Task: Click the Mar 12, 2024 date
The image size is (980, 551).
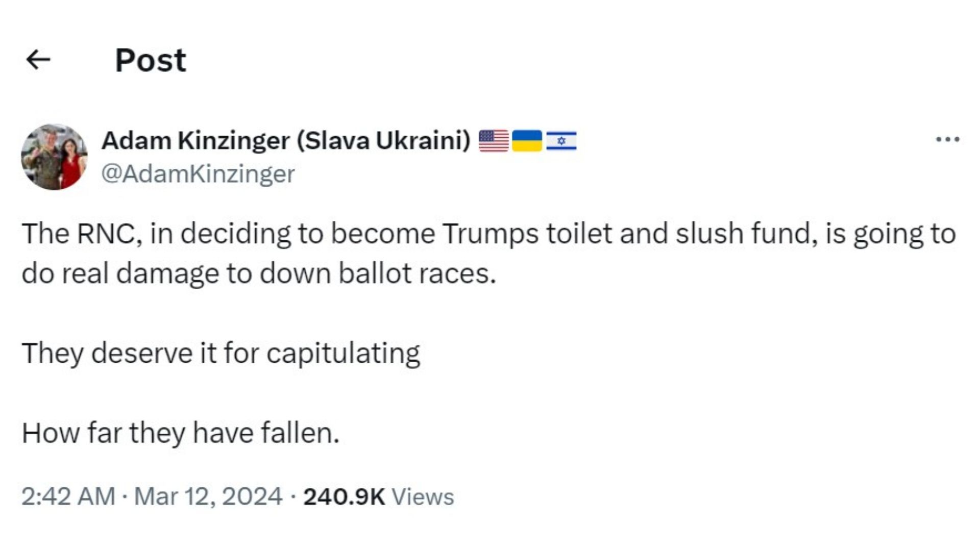Action: pyautogui.click(x=208, y=496)
